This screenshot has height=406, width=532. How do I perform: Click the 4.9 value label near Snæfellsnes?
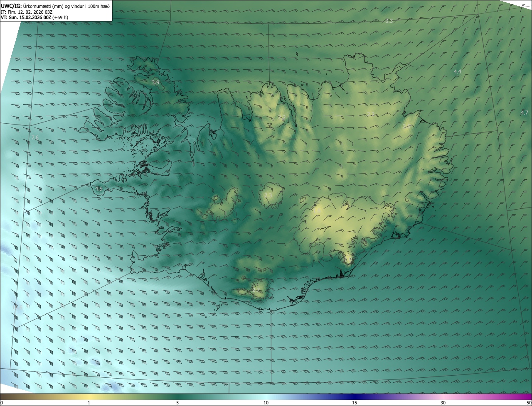[99, 188]
